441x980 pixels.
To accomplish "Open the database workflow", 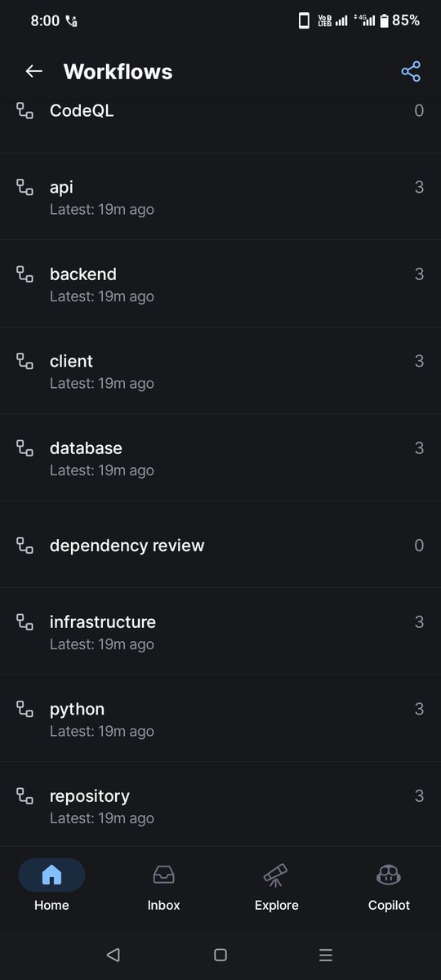I will click(220, 457).
